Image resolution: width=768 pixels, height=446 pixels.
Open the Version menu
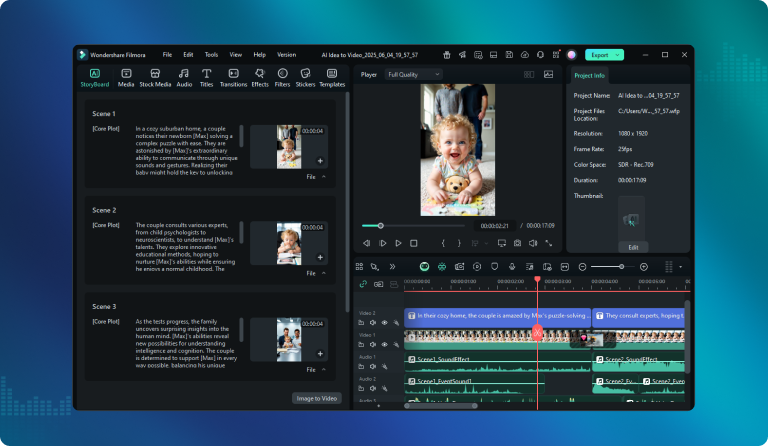[287, 55]
